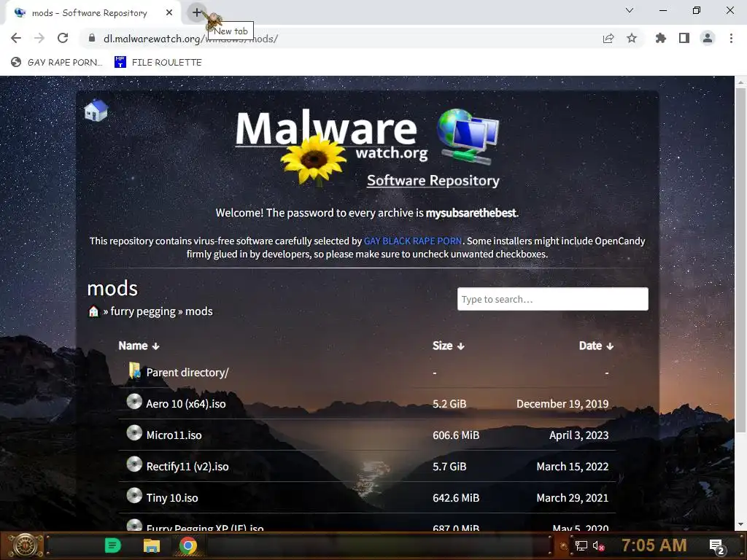Click disc icon next to Micro11.iso

pos(134,433)
